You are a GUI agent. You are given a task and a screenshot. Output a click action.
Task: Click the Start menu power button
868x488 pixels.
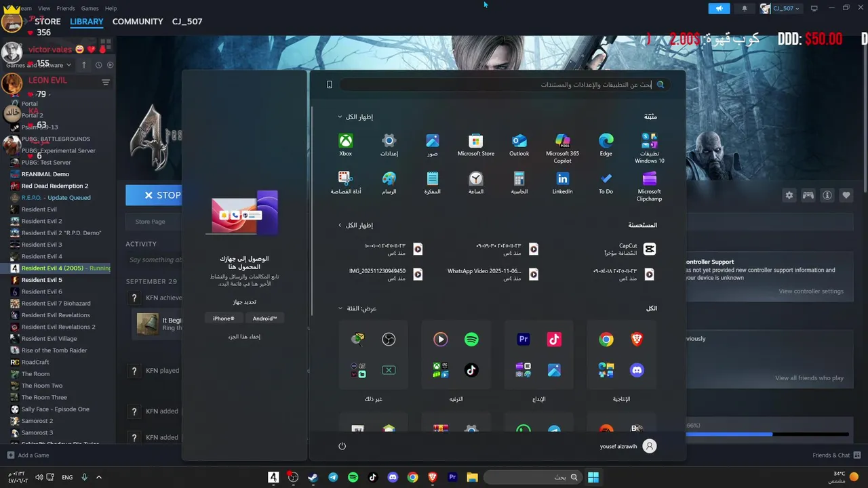(x=342, y=446)
